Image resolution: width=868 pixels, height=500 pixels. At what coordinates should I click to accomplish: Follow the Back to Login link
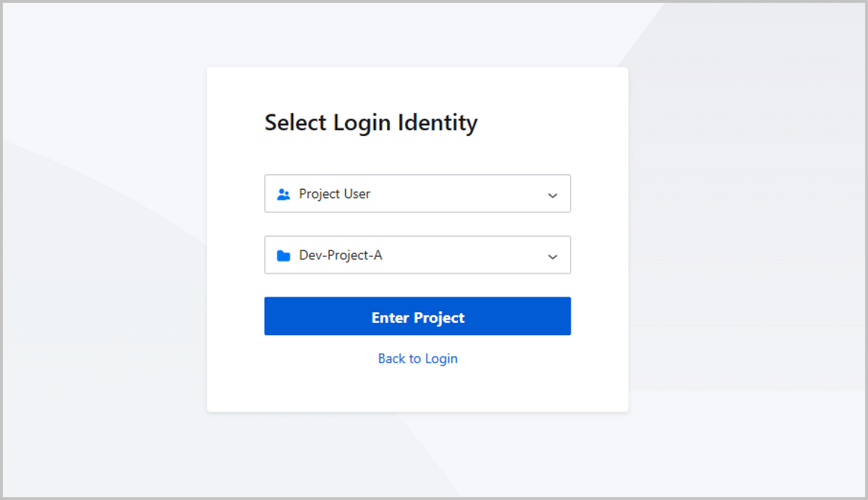click(x=417, y=359)
